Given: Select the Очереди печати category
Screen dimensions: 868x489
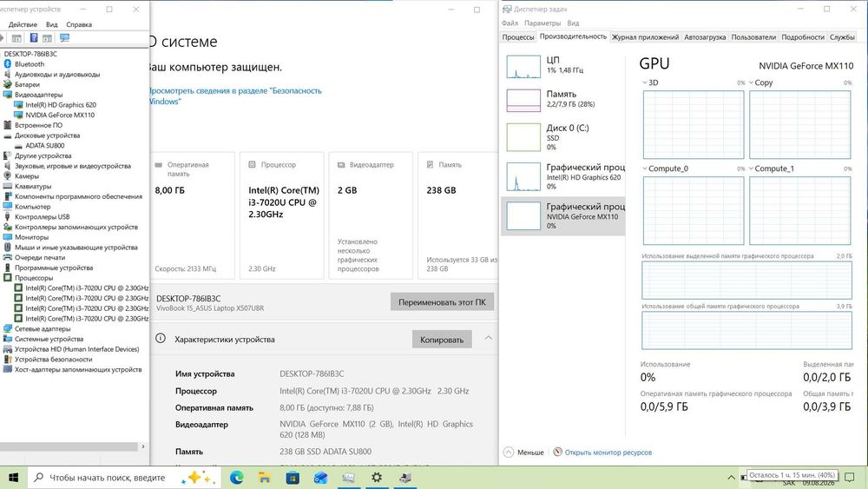Looking at the screenshot, I should tap(39, 257).
